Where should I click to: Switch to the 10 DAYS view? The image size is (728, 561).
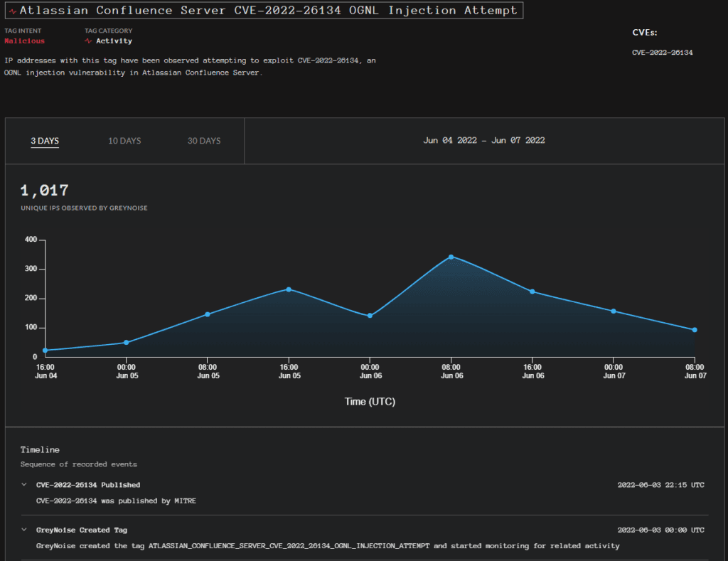click(x=124, y=141)
